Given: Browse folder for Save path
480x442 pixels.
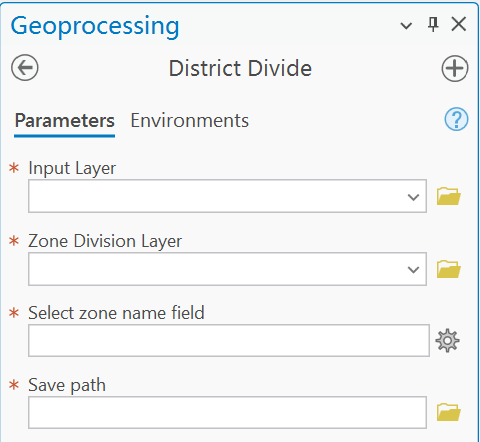Looking at the screenshot, I should point(449,412).
